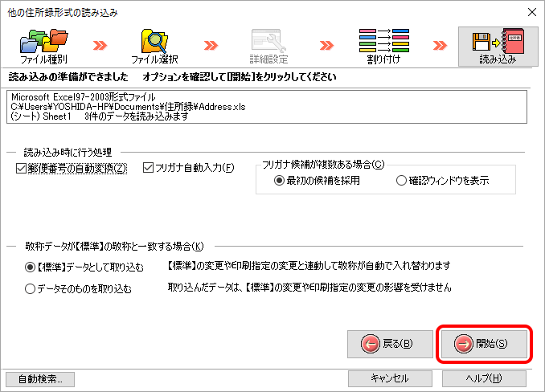Cancel the dialog with キャンセル

(390, 378)
